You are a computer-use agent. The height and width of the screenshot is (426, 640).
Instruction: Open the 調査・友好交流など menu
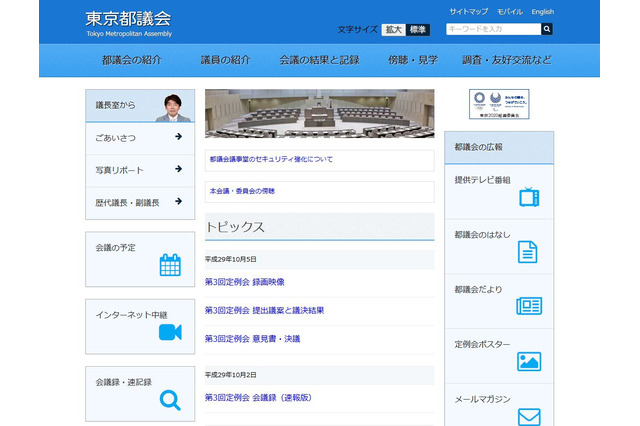(x=507, y=60)
